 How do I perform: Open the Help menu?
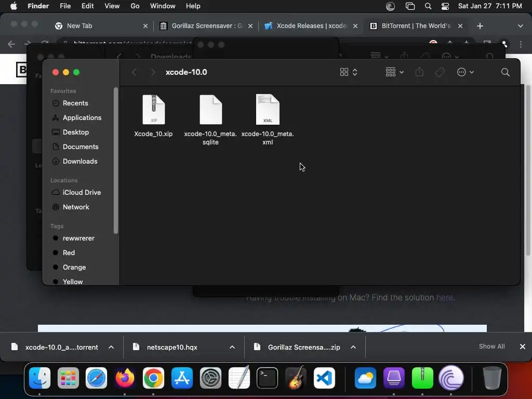tap(193, 6)
